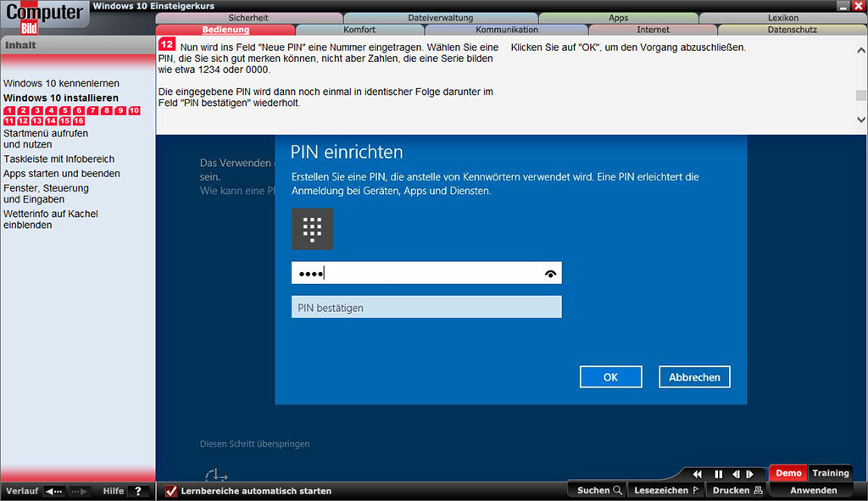
Task: Jump to lesson step 16
Action: tap(79, 120)
